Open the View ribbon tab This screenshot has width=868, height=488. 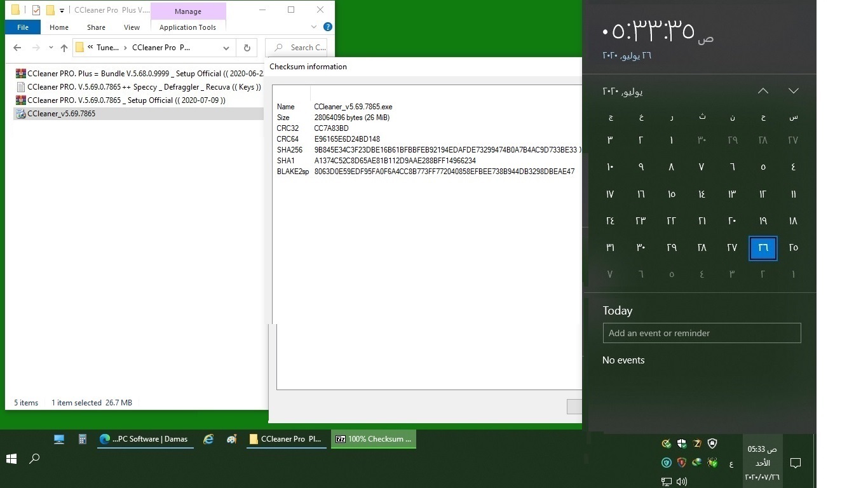tap(132, 27)
